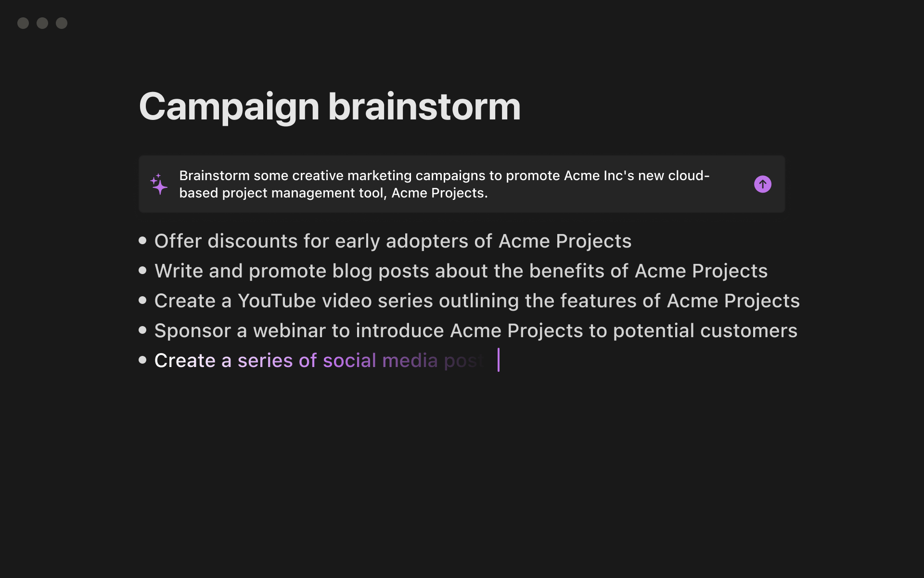
Task: Click the bullet dot before Create a YouTube
Action: click(x=142, y=300)
